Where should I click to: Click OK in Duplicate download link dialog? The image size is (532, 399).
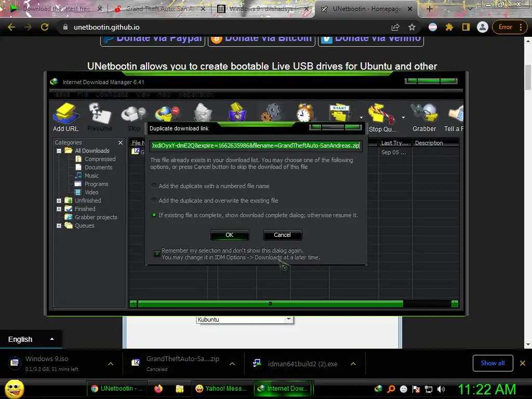[229, 235]
